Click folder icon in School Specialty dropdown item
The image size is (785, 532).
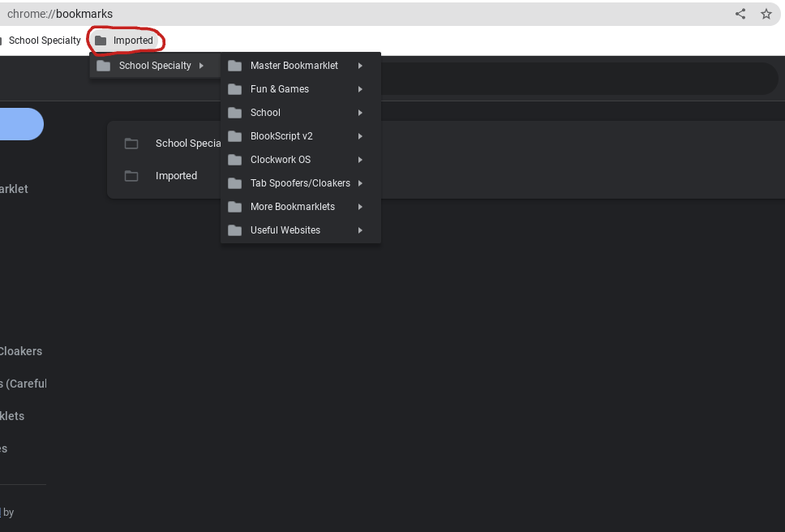pos(104,66)
